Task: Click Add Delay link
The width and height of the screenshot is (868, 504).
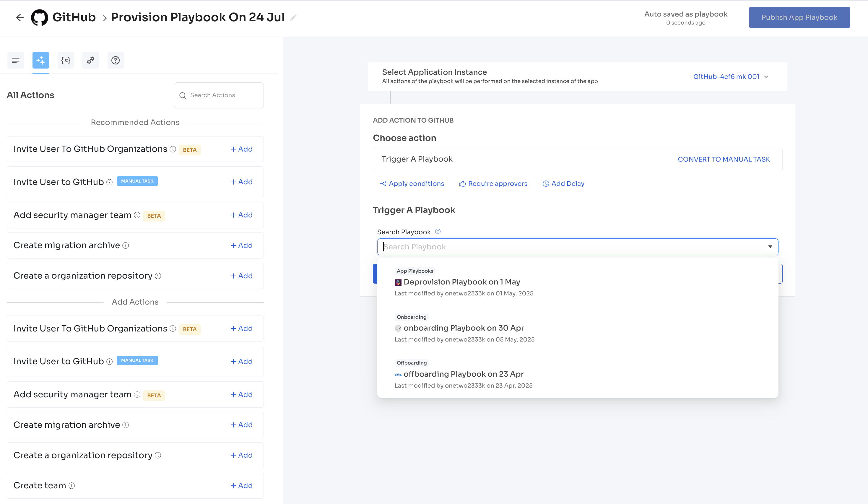Action: point(563,184)
